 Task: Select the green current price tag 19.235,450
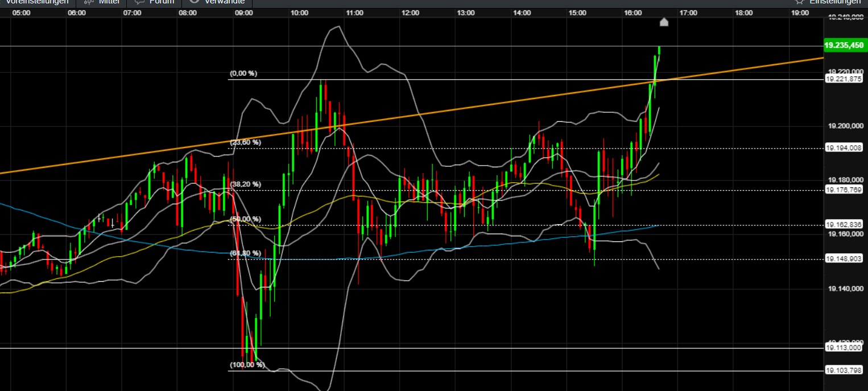click(845, 45)
